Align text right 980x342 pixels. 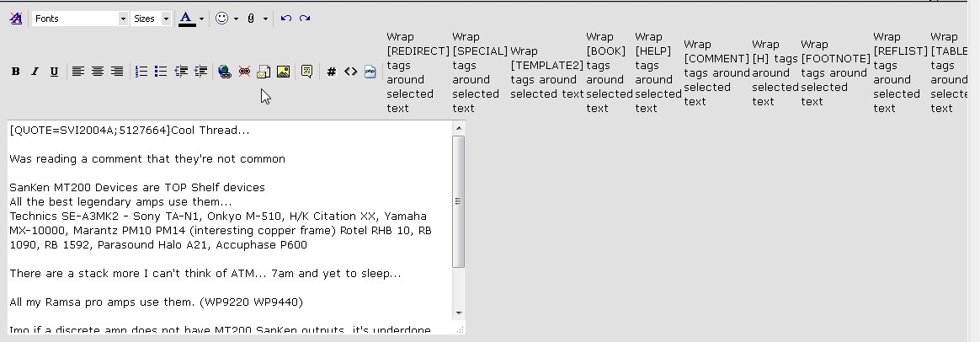point(117,72)
